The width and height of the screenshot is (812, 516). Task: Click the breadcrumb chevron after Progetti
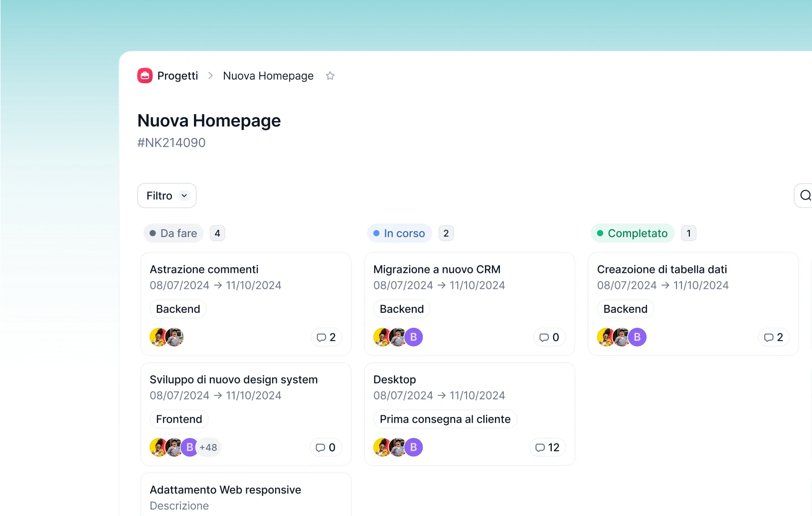coord(210,76)
